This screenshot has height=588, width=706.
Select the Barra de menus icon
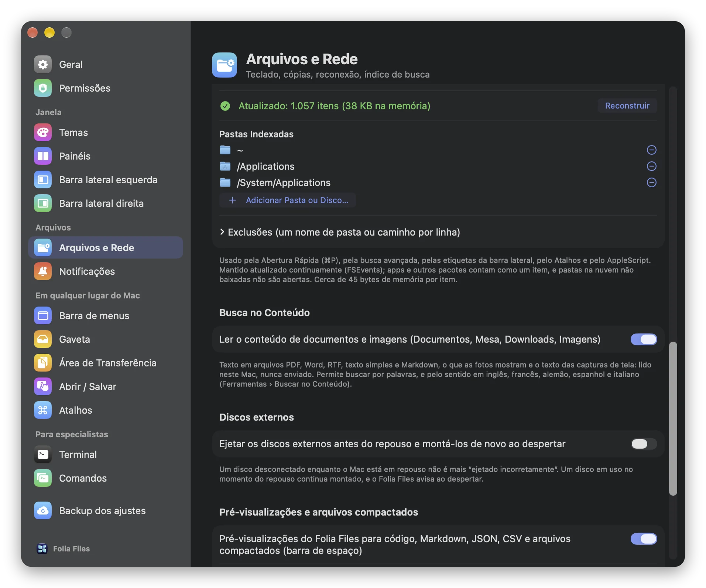(43, 316)
